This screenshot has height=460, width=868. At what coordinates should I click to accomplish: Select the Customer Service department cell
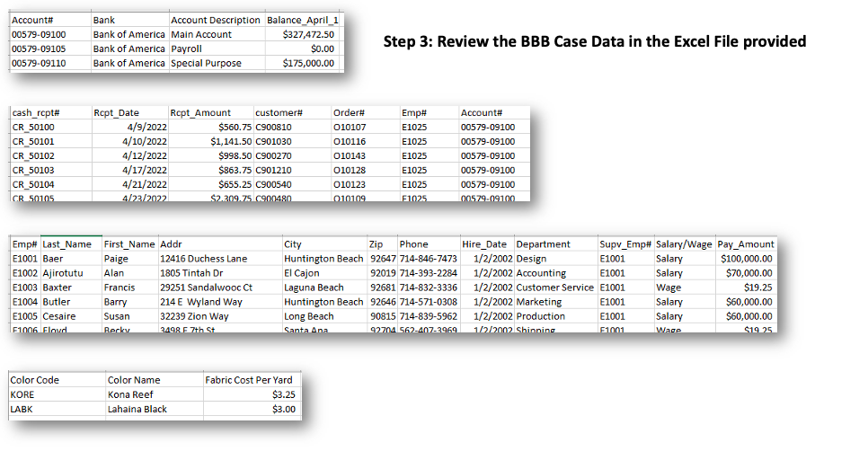554,287
